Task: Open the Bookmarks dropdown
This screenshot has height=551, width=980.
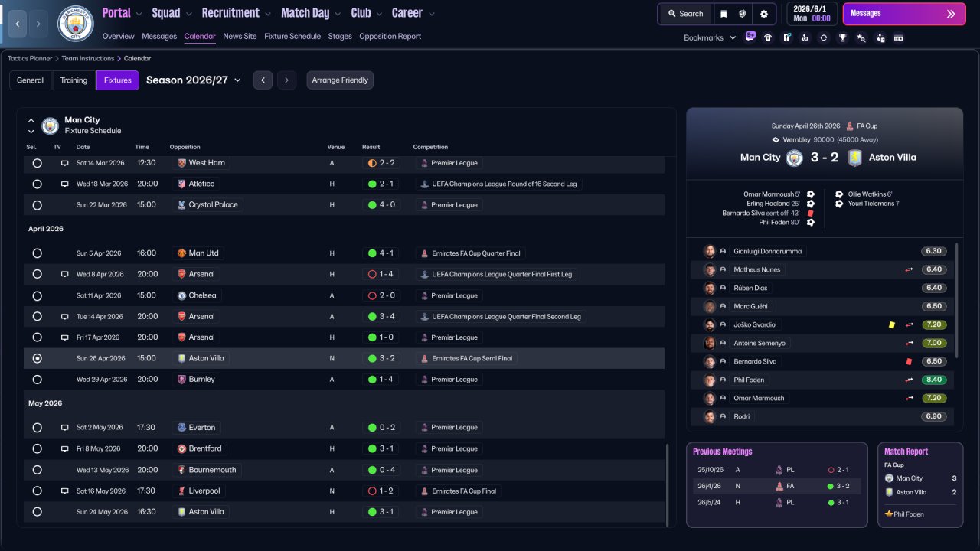Action: 710,37
